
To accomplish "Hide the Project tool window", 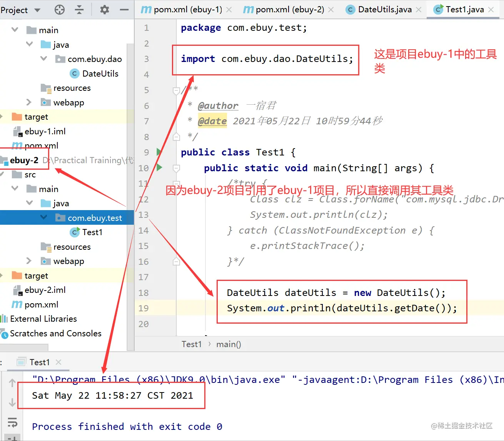I will pos(124,10).
